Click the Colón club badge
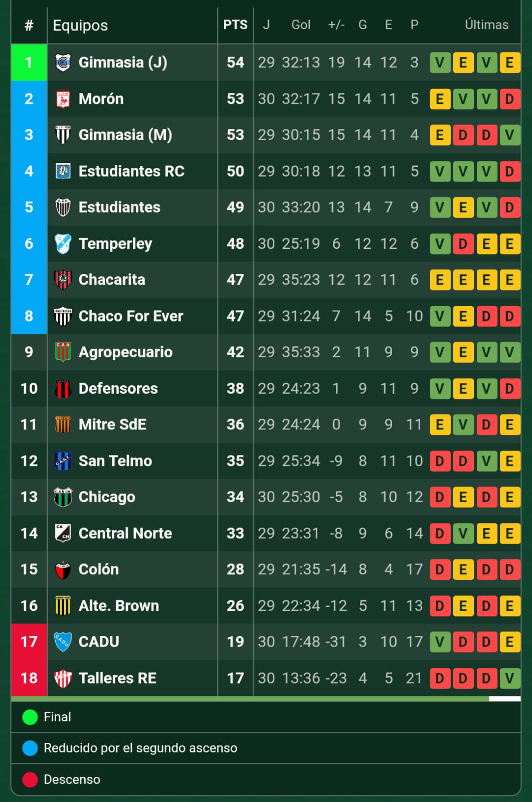 63,570
